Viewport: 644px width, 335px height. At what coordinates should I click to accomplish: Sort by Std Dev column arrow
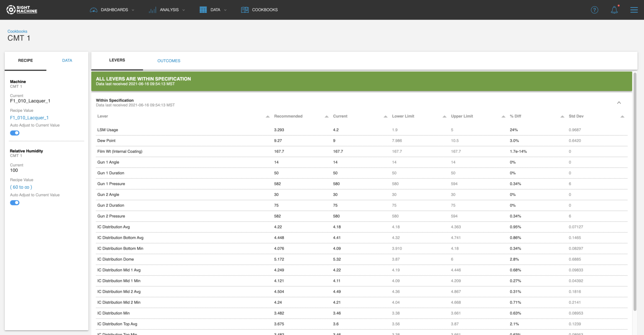622,117
